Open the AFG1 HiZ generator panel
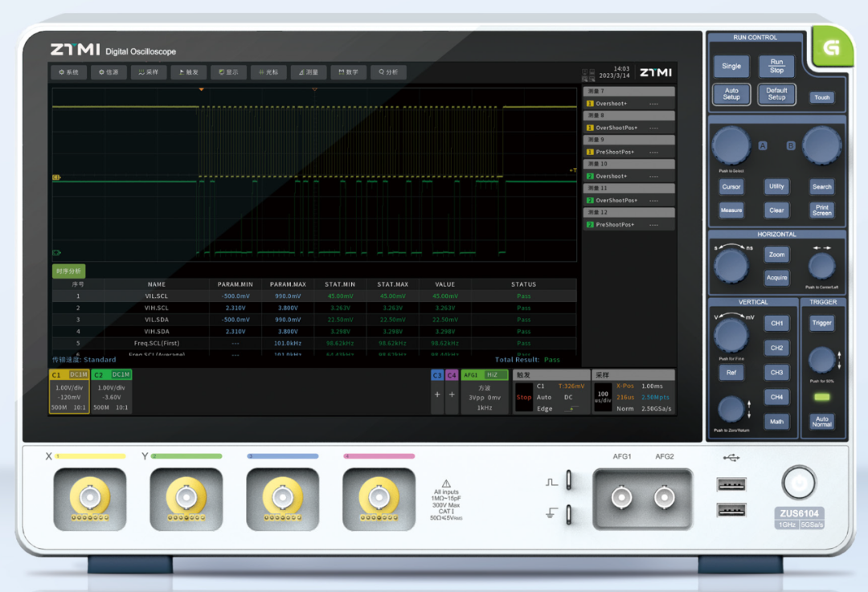The width and height of the screenshot is (868, 592). tap(485, 390)
